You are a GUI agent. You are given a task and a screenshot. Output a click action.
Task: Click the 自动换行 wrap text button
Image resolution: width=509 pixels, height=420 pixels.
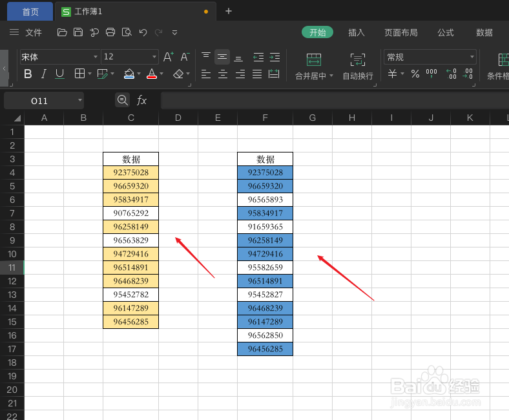click(x=358, y=67)
